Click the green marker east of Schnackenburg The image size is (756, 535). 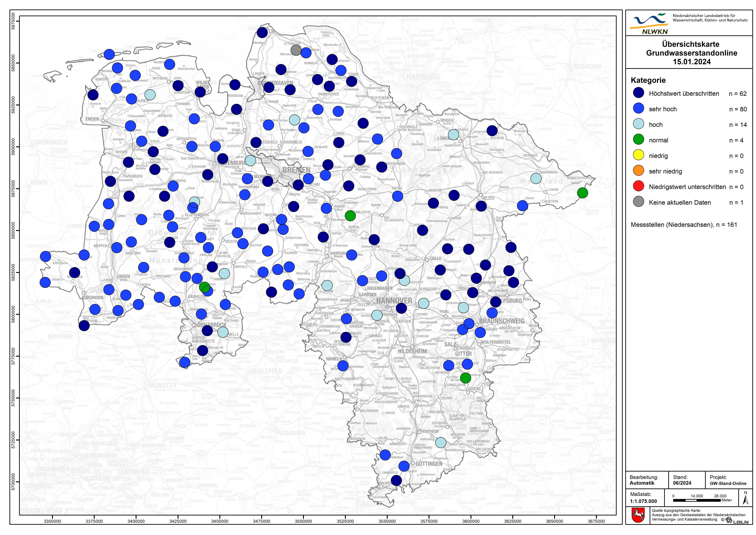582,193
